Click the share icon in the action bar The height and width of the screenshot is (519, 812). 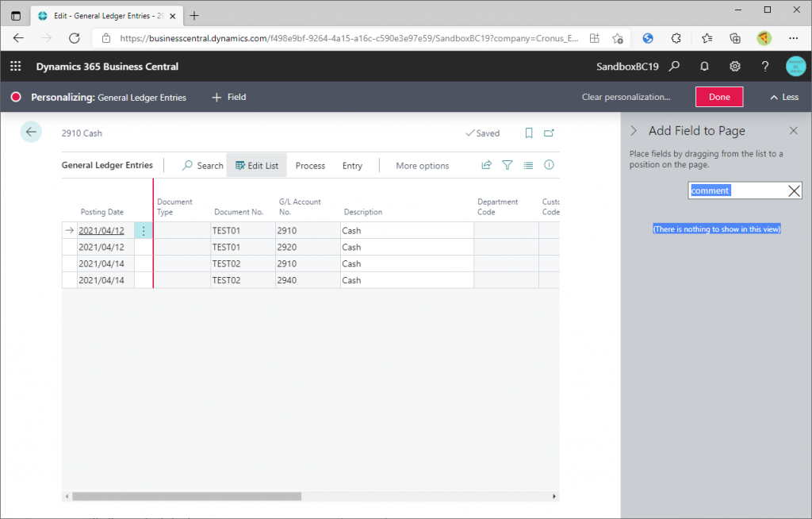pyautogui.click(x=486, y=165)
